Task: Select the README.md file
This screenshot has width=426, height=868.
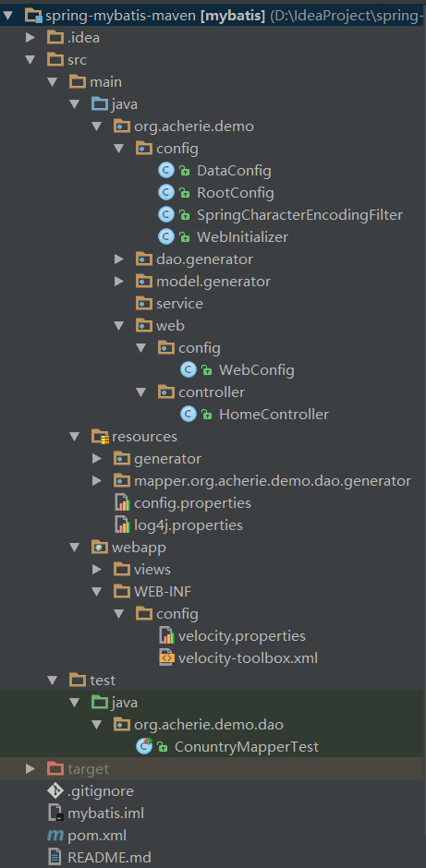Action: (x=109, y=858)
